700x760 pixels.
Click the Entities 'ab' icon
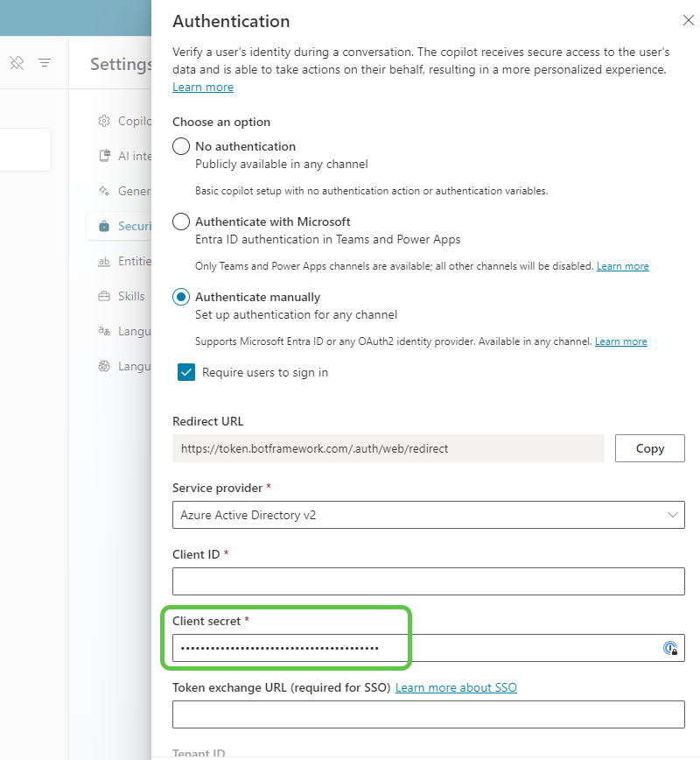point(102,261)
